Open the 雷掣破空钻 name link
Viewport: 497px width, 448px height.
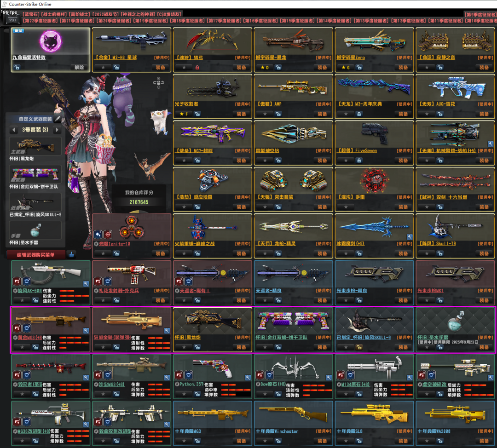click(x=267, y=151)
